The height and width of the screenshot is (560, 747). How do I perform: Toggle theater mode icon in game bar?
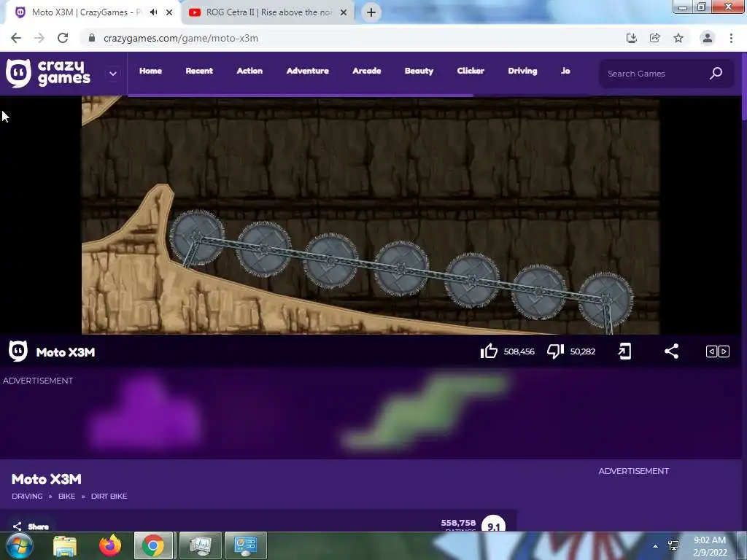coord(718,351)
